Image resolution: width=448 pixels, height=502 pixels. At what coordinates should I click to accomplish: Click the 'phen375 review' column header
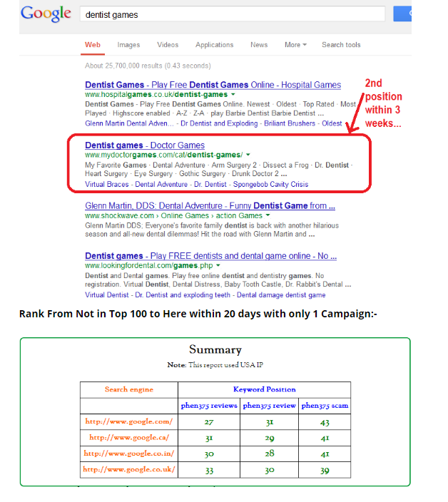click(x=270, y=406)
